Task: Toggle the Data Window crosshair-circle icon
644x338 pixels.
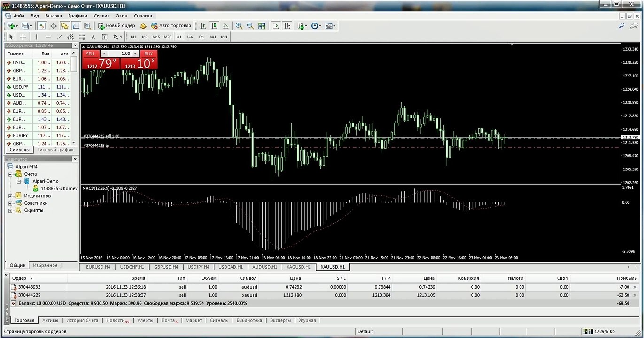Action: coord(53,26)
